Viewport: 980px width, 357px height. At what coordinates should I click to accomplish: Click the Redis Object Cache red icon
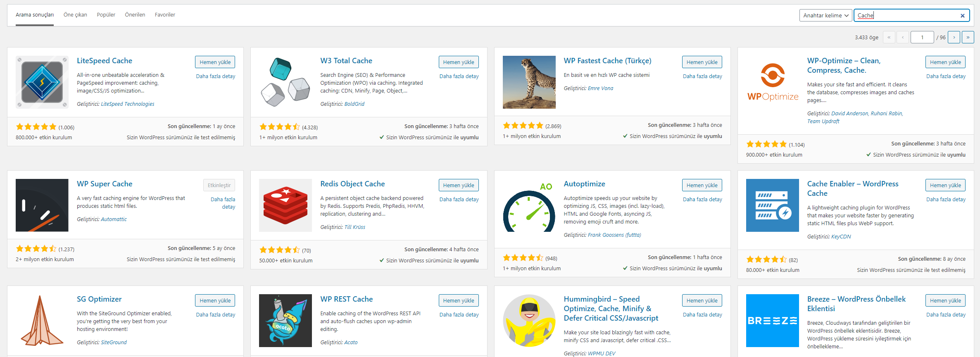[x=285, y=205]
